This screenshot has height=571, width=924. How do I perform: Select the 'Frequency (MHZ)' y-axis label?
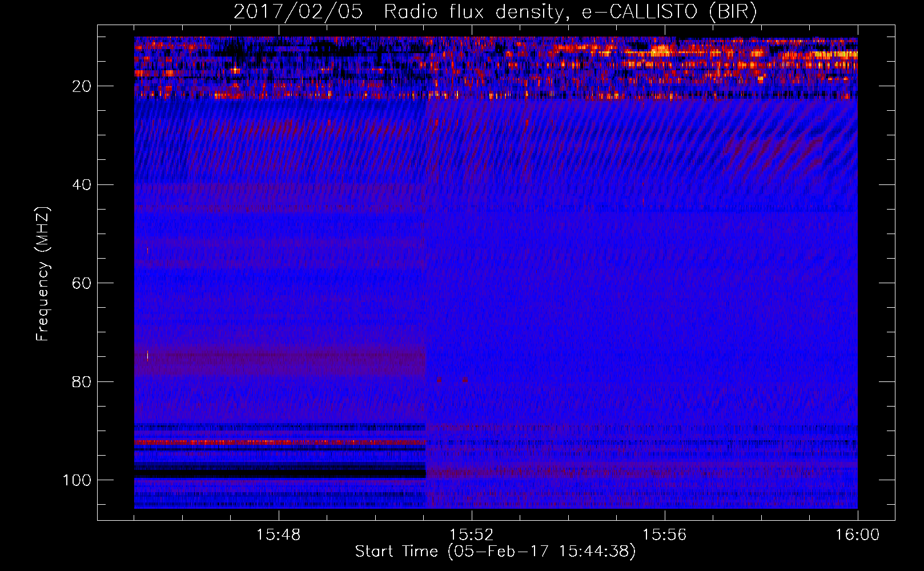pos(43,274)
